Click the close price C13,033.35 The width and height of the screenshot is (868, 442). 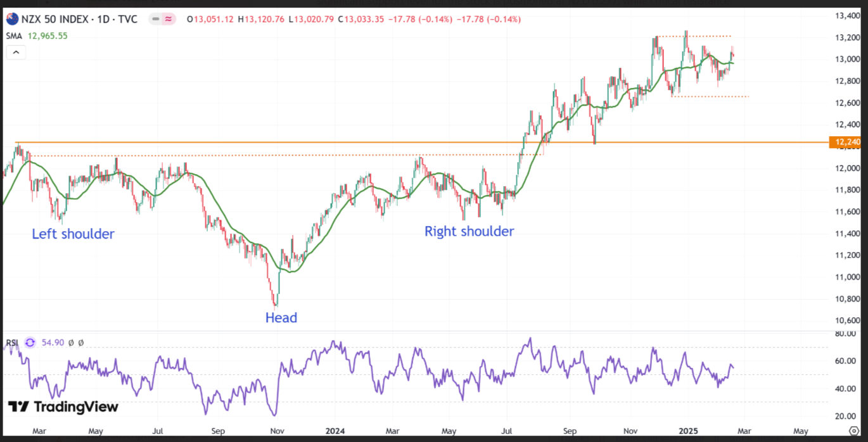point(361,20)
